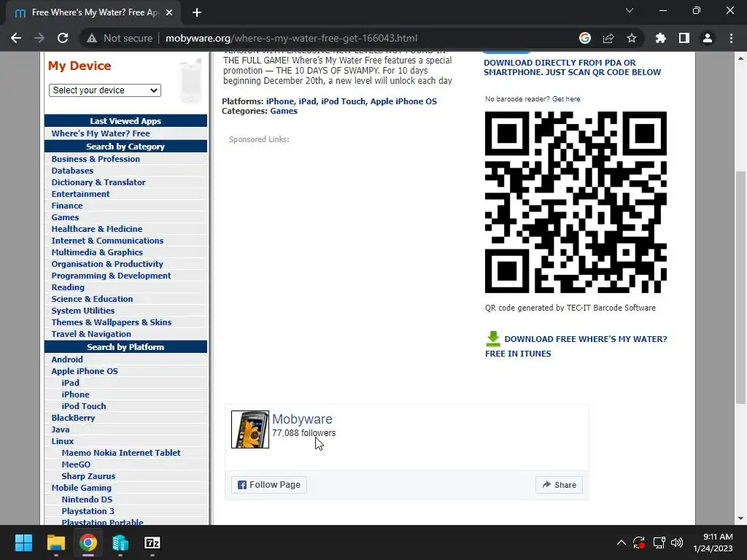This screenshot has width=747, height=560.
Task: Select the Finance category
Action: [67, 206]
